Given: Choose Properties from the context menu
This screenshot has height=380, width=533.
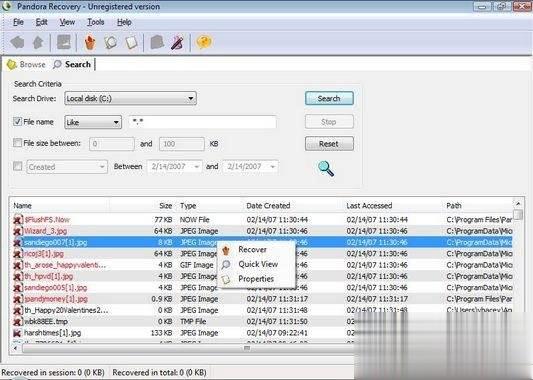Looking at the screenshot, I should tap(256, 279).
